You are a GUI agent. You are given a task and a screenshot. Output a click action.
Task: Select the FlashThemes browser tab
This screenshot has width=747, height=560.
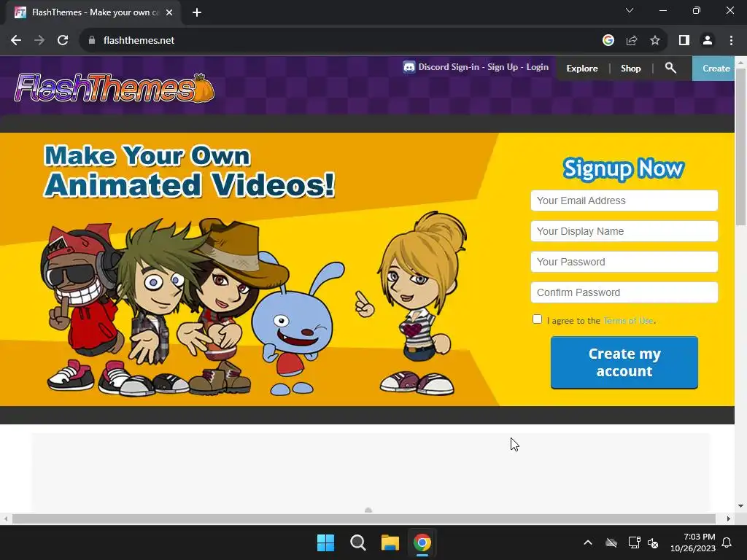click(93, 12)
